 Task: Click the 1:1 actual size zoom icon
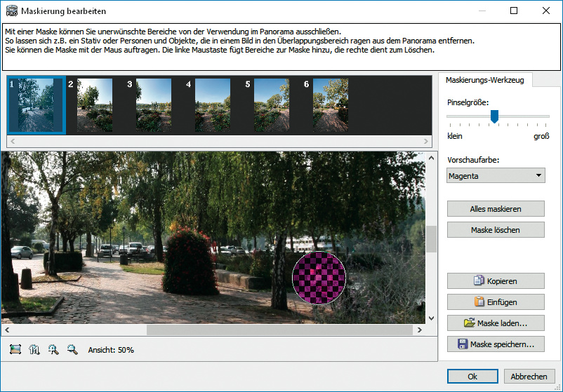(34, 349)
